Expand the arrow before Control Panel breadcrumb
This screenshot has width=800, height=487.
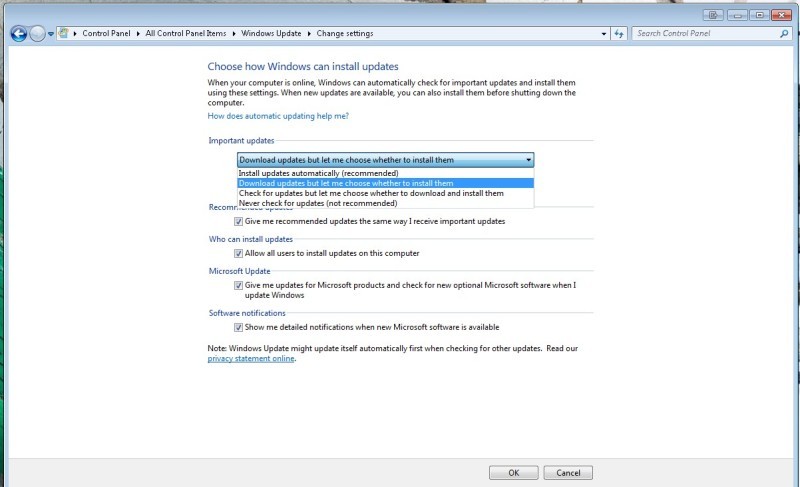[75, 34]
